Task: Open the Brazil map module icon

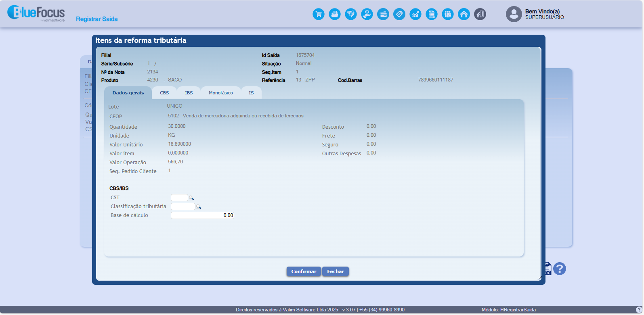Action: pyautogui.click(x=351, y=14)
